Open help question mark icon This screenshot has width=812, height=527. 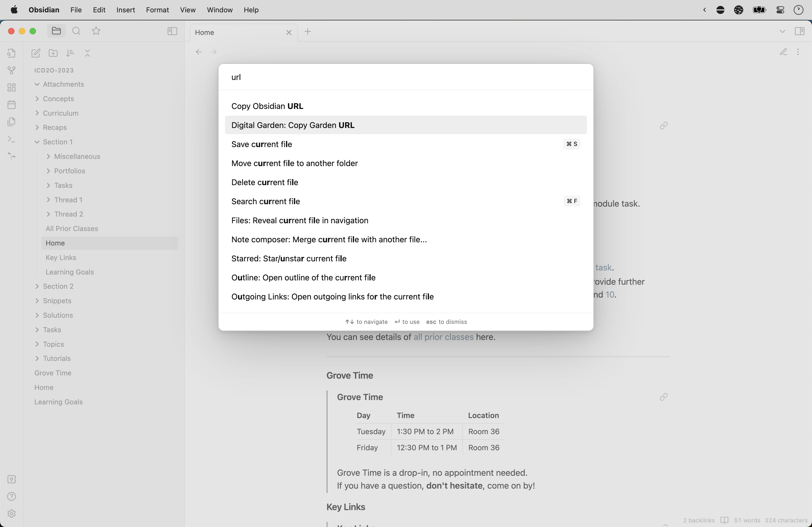(12, 496)
